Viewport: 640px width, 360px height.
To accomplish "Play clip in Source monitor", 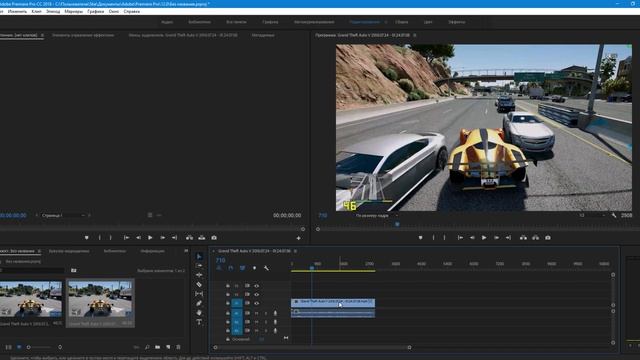I will 150,238.
